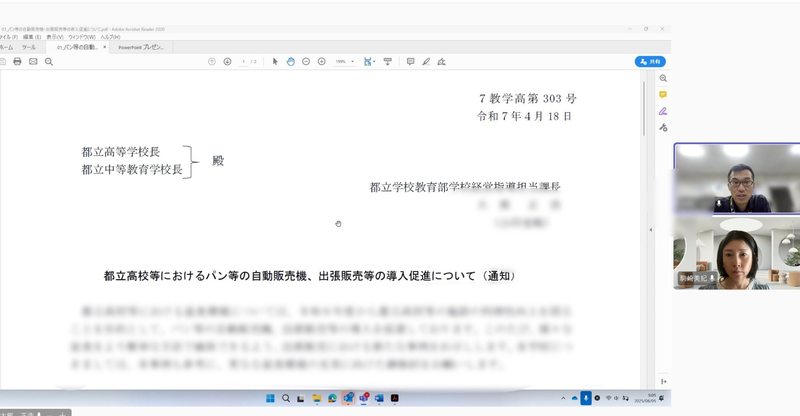Click the email envelope icon in toolbar
800x416 pixels.
(x=33, y=61)
